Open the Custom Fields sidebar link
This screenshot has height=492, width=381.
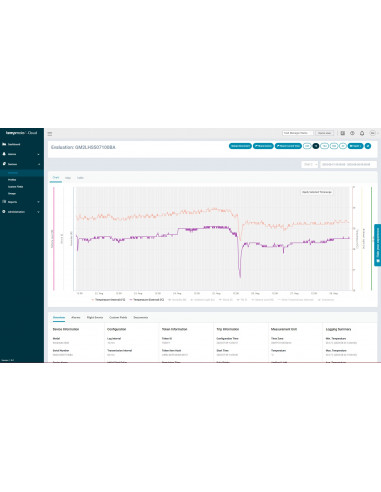[15, 187]
